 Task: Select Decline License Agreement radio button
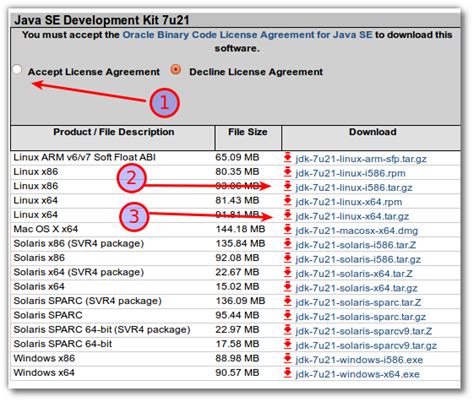click(x=176, y=70)
